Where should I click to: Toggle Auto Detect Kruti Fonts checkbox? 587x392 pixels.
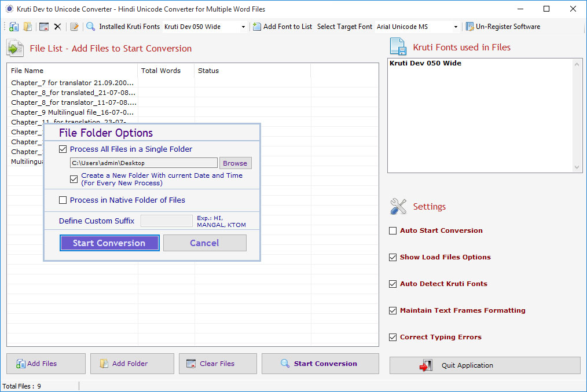(392, 284)
